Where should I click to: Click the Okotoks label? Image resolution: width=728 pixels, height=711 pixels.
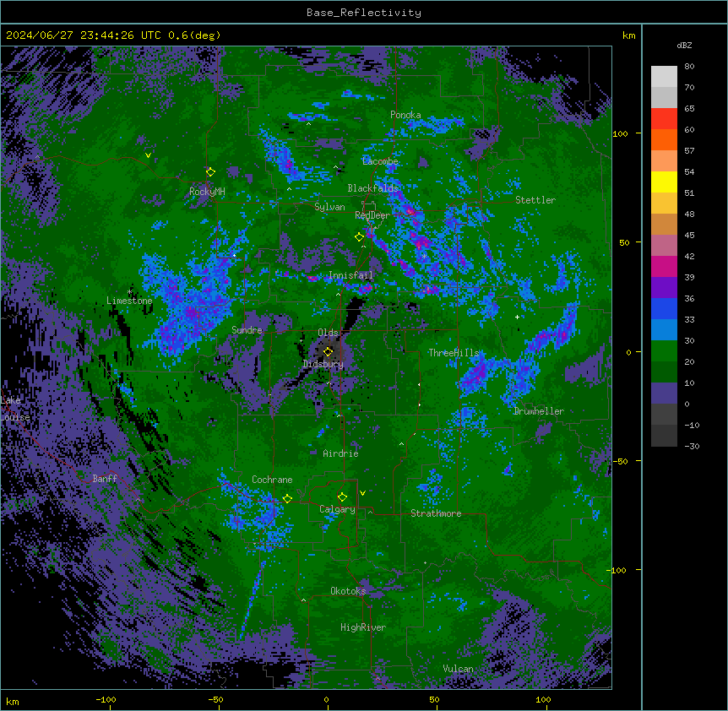[348, 591]
